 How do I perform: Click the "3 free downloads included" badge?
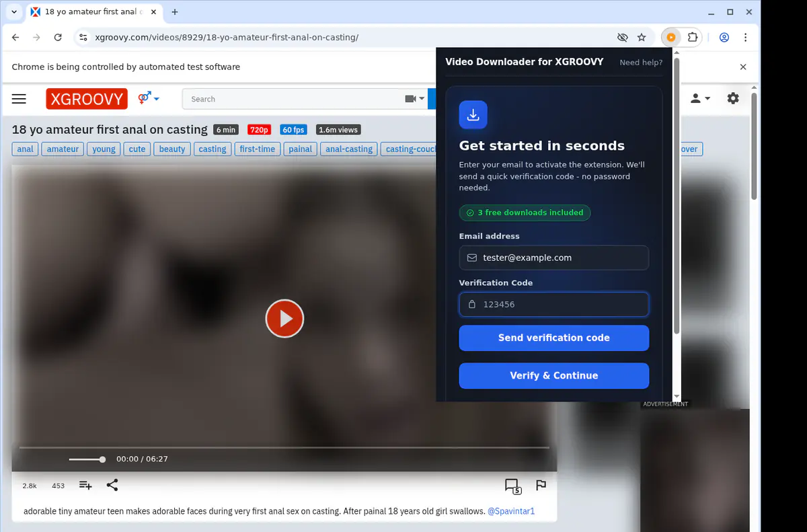click(525, 213)
